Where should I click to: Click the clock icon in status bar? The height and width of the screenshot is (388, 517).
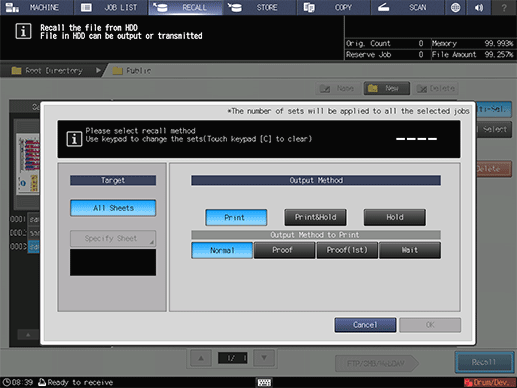(6, 382)
